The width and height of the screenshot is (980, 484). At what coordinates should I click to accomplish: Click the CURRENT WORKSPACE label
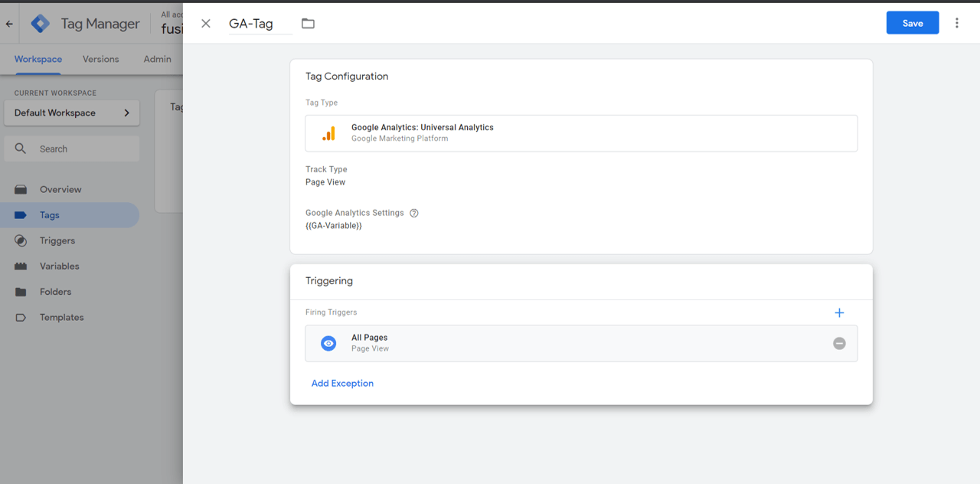click(x=56, y=93)
